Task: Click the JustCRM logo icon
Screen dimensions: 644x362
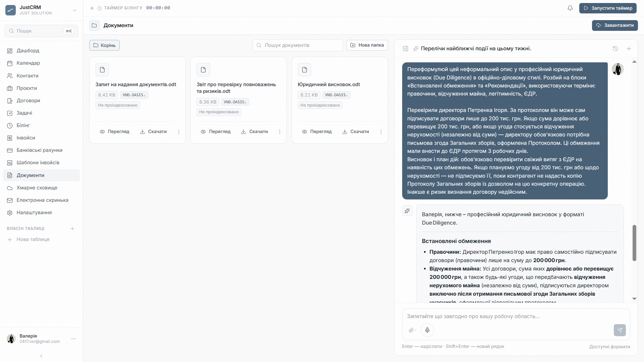Action: click(x=11, y=10)
